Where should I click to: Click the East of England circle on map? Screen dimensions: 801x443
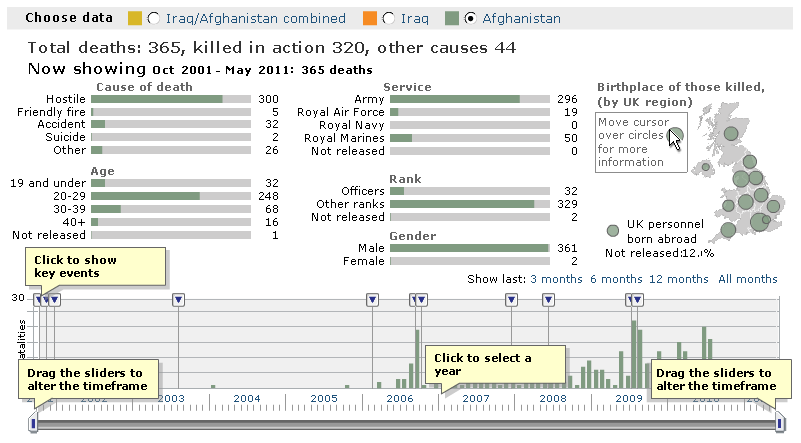click(773, 206)
